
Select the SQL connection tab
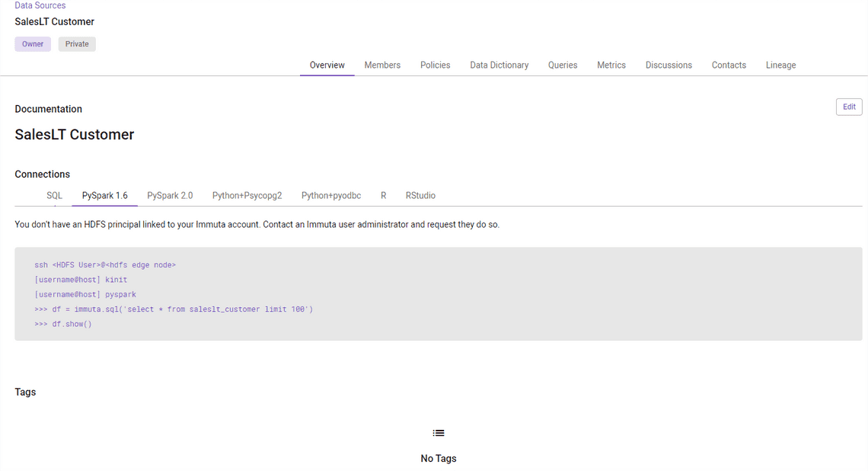coord(54,196)
